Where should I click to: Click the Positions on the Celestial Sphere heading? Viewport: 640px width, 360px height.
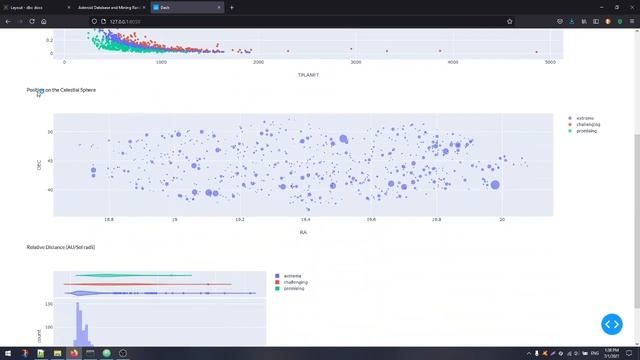coord(61,90)
